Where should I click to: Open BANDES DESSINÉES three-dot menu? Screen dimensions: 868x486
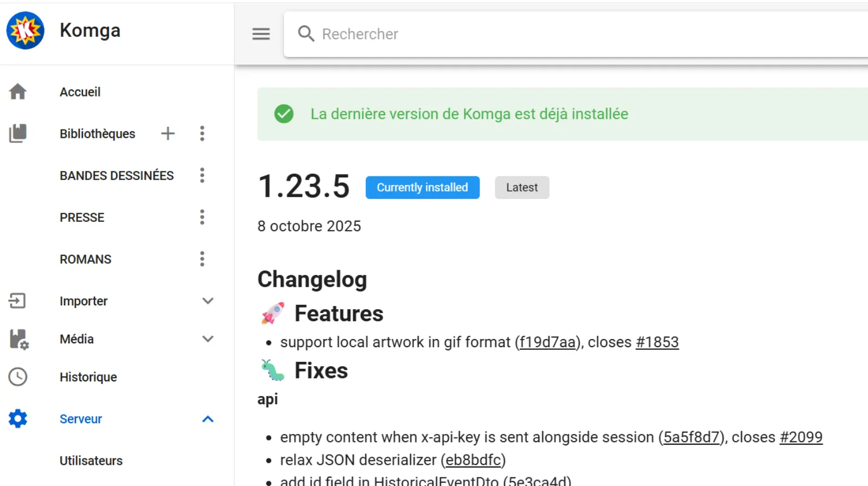tap(202, 175)
